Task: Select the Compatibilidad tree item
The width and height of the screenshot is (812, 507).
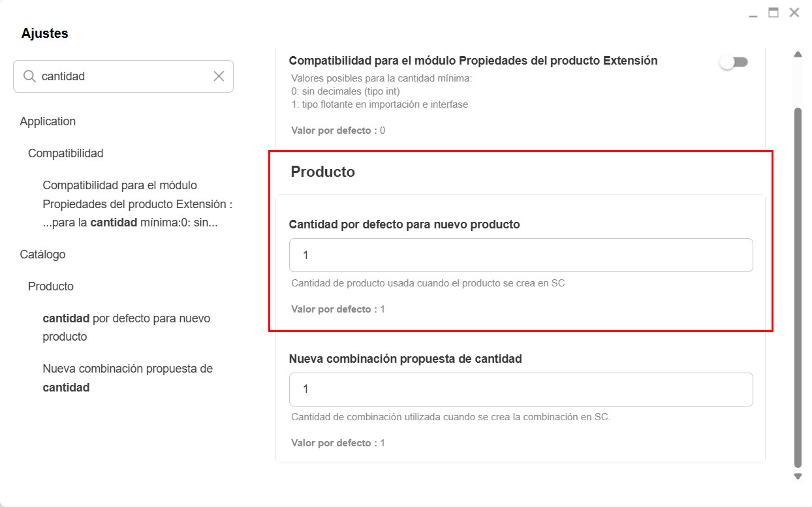Action: 65,153
